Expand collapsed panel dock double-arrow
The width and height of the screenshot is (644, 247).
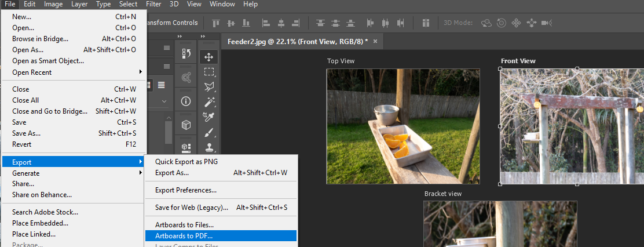coord(180,37)
